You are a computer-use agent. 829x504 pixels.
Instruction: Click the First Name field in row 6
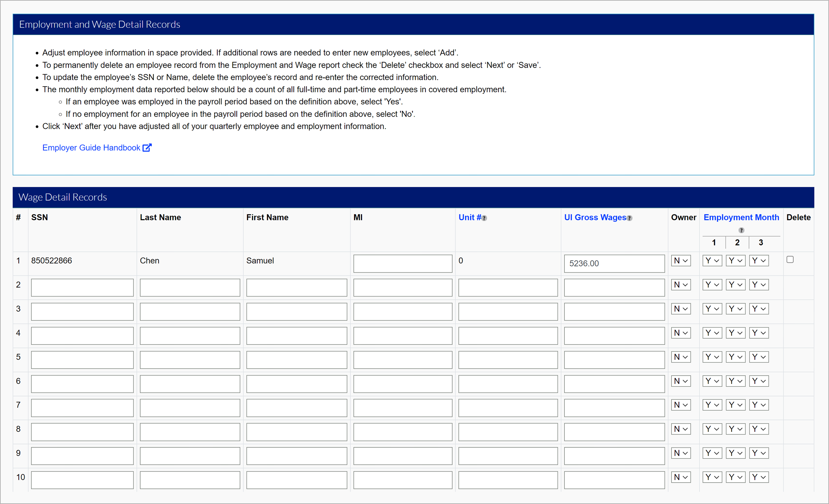coord(296,384)
